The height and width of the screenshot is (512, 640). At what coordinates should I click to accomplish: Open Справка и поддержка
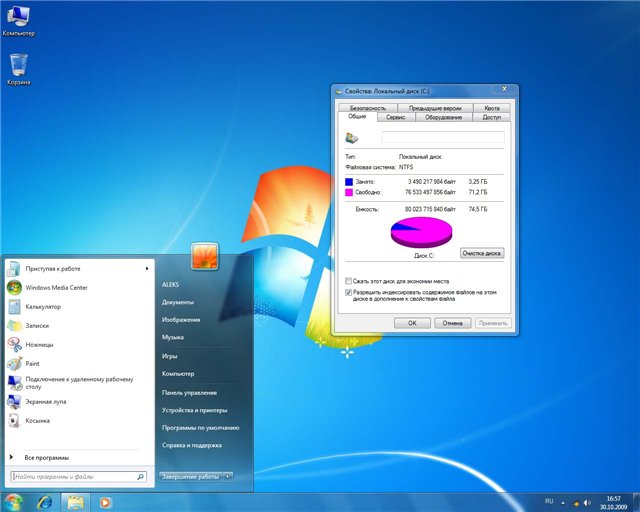pyautogui.click(x=192, y=445)
